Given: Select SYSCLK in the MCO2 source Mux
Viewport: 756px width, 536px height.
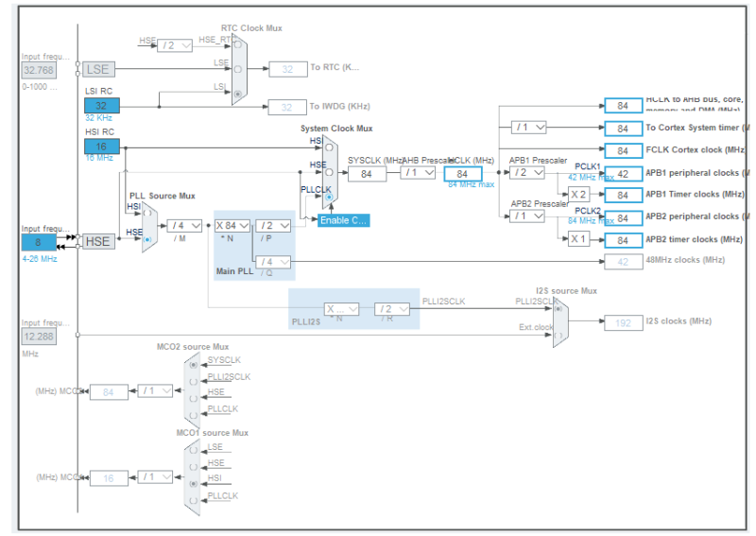Looking at the screenshot, I should coord(194,365).
